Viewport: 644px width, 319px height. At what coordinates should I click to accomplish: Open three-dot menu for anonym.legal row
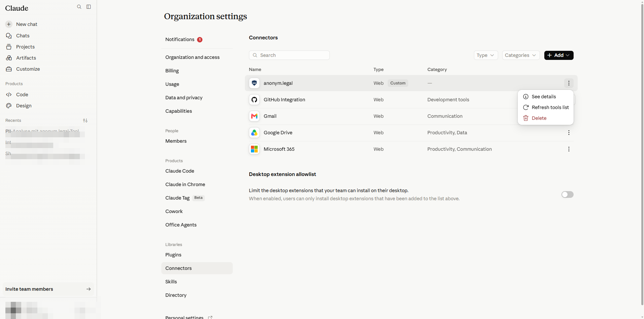tap(569, 83)
